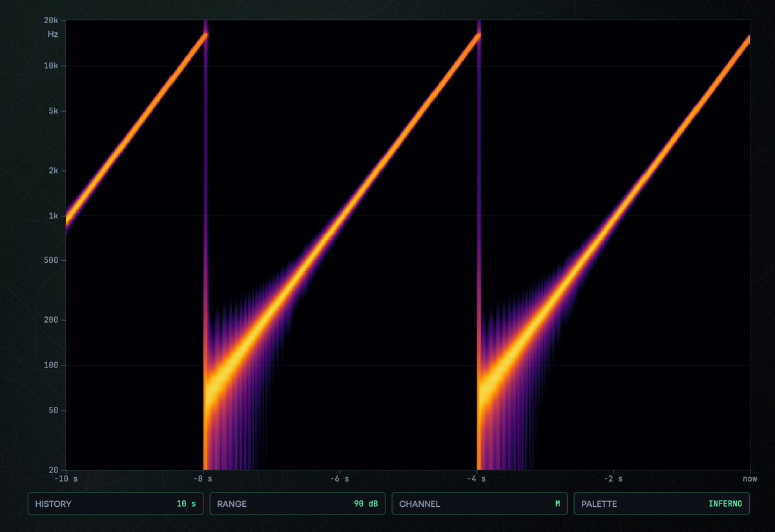This screenshot has width=775, height=532.
Task: Click the -2 s time axis label
Action: (x=614, y=479)
